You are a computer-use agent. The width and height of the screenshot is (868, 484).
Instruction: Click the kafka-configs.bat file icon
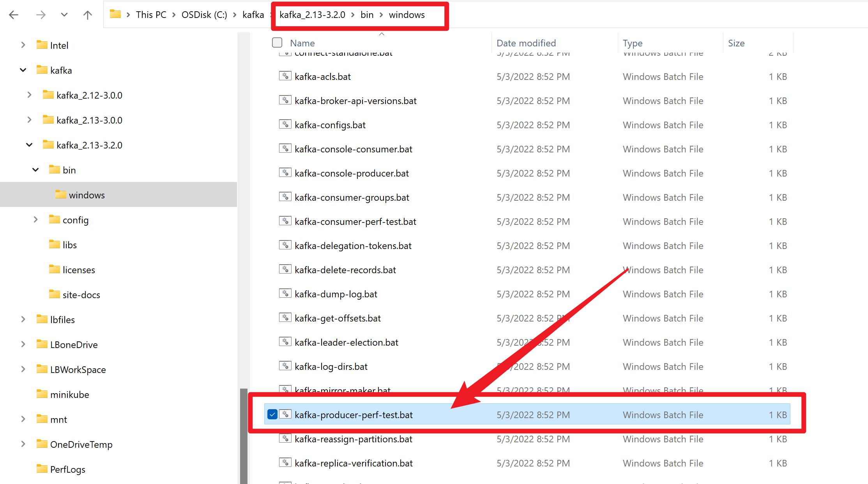coord(285,124)
